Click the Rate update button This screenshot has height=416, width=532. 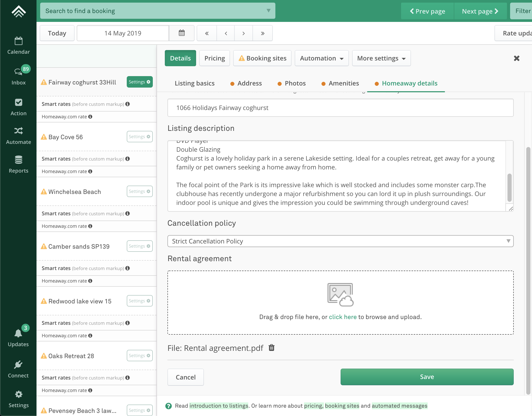point(514,33)
